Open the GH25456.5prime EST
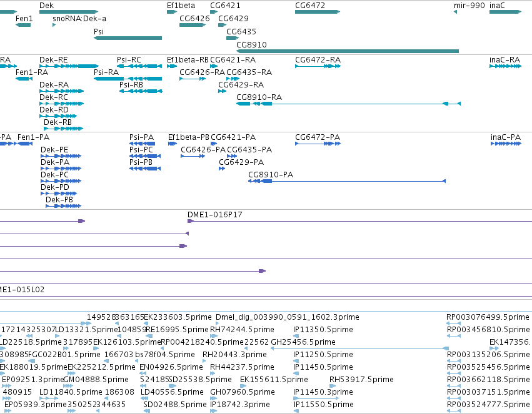The image size is (532, 414). [359, 348]
